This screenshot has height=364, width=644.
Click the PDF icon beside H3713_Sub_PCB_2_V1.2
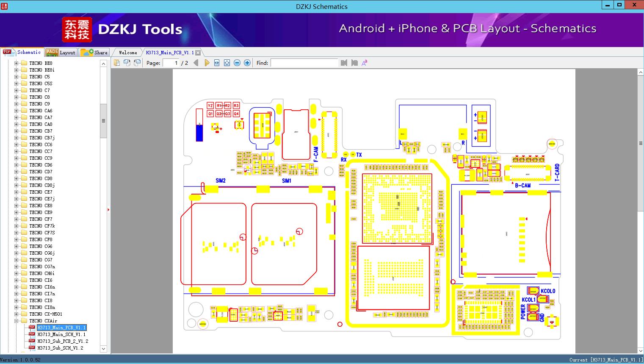coord(32,341)
